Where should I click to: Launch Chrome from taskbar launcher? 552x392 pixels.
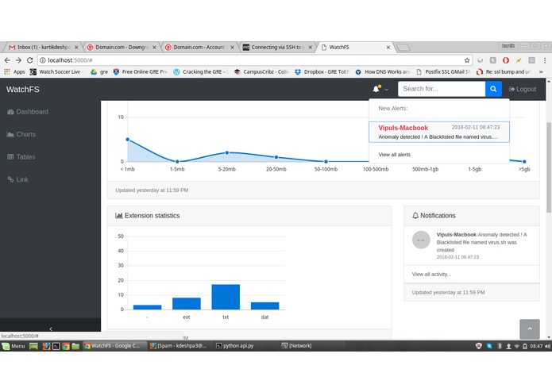point(66,346)
